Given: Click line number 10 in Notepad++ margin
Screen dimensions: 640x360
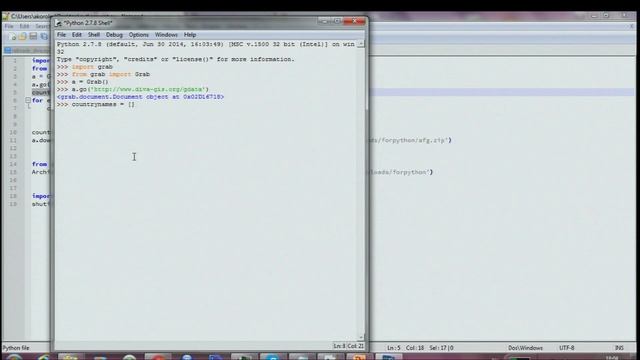Looking at the screenshot, I should coord(13,132).
